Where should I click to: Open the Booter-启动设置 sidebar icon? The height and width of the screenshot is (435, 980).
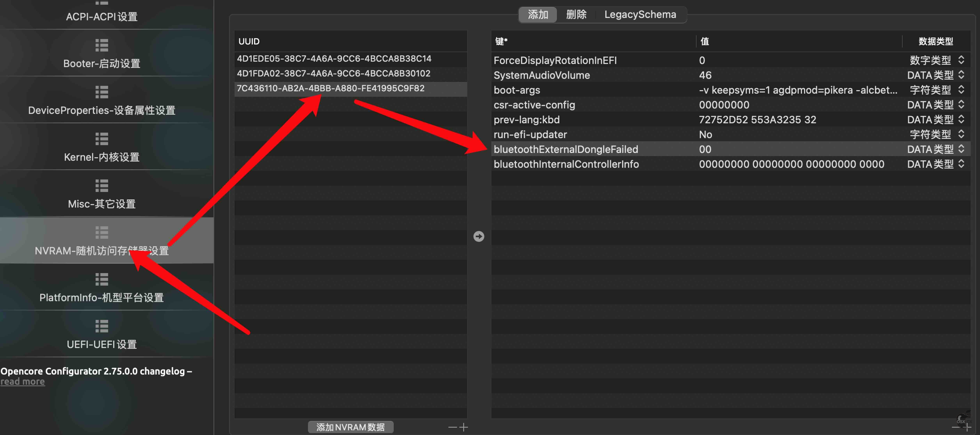(102, 45)
